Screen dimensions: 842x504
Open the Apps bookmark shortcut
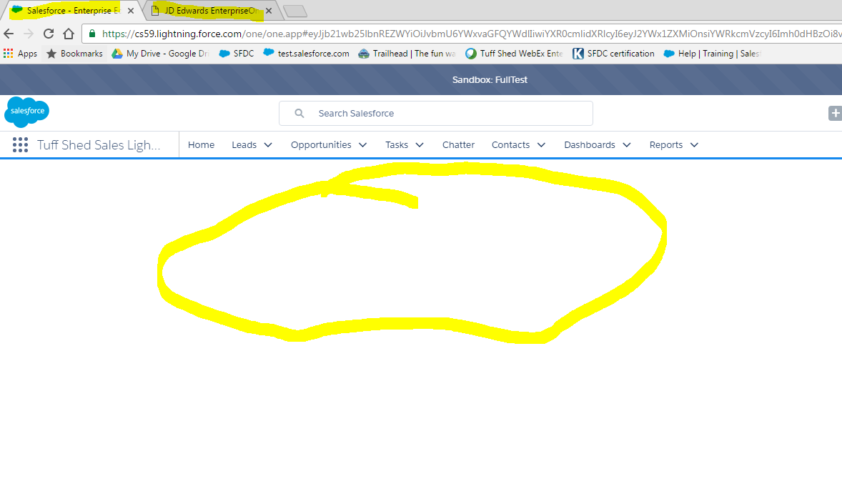click(x=21, y=54)
